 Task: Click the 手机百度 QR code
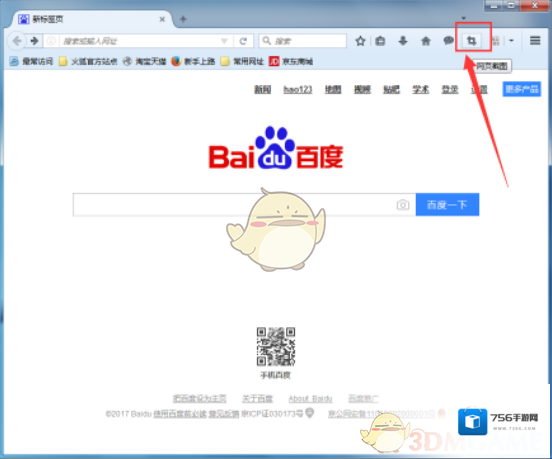point(276,347)
